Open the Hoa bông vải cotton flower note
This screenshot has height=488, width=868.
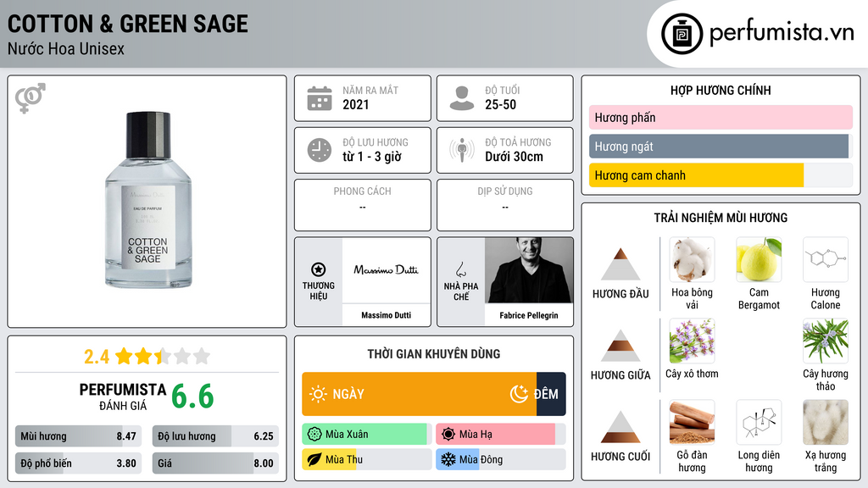pos(692,259)
